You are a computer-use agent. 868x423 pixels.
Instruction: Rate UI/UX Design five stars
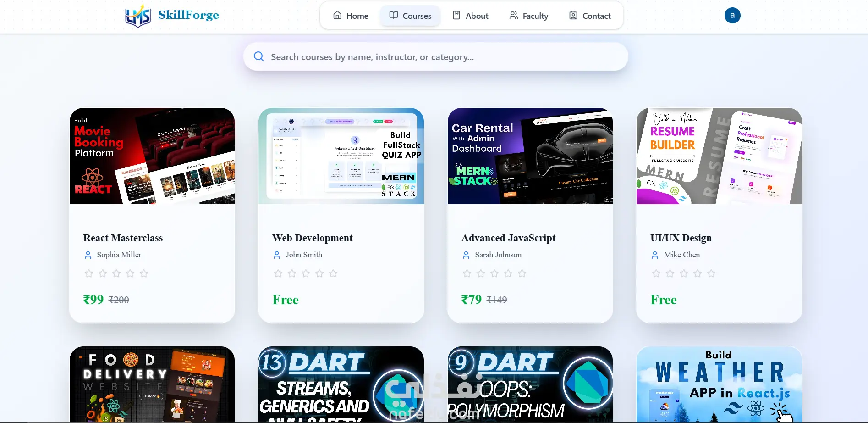711,273
